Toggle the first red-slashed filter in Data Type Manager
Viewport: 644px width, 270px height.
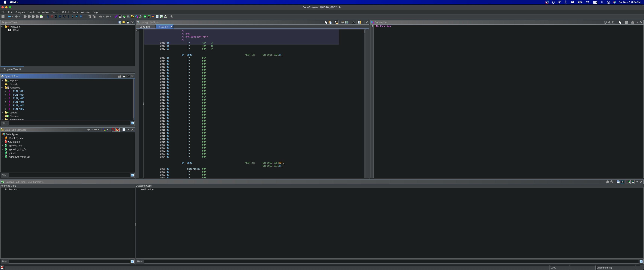coord(113,130)
